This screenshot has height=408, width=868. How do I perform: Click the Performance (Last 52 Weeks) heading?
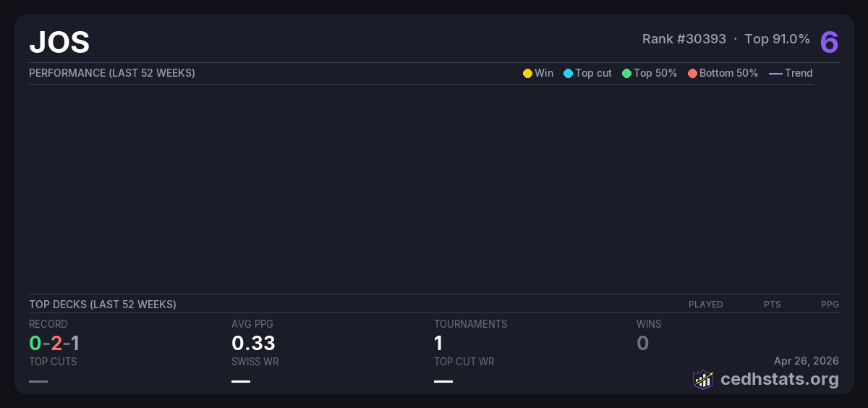(x=112, y=73)
